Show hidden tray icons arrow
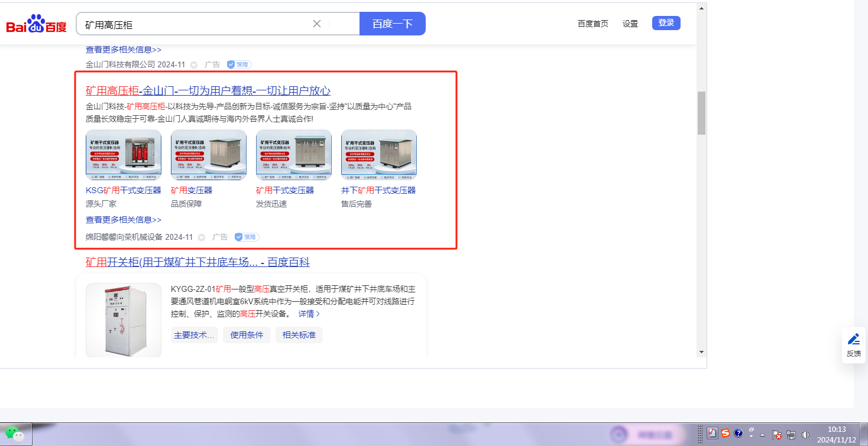This screenshot has width=868, height=446. tap(763, 434)
